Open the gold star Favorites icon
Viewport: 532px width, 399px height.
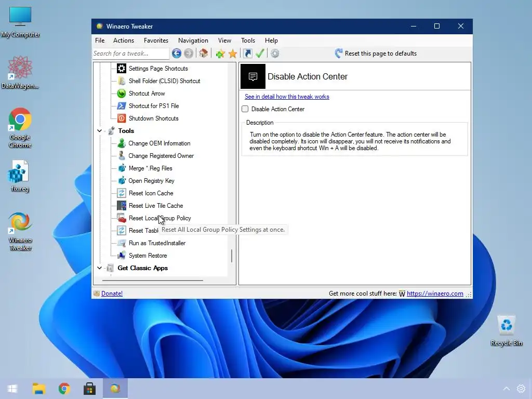pos(233,54)
